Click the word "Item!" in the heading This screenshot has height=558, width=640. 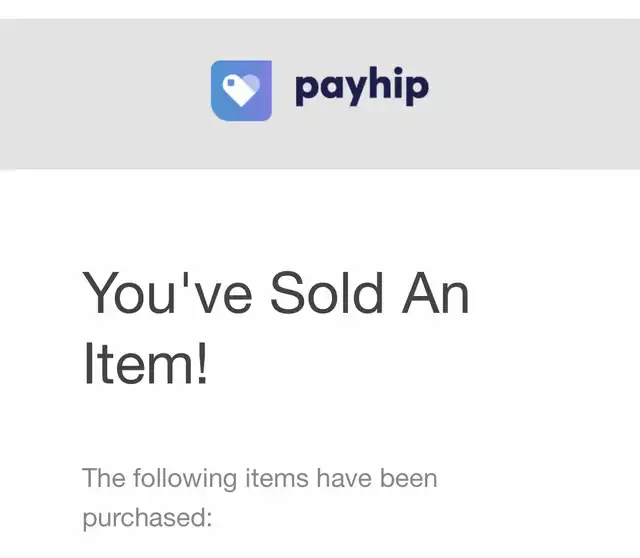(146, 363)
